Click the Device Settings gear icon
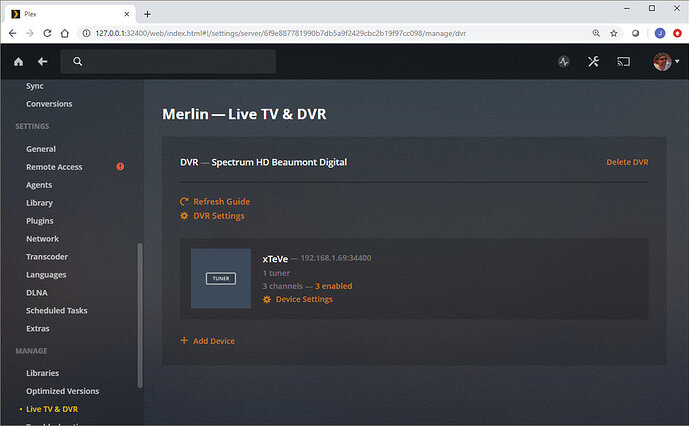 click(267, 299)
